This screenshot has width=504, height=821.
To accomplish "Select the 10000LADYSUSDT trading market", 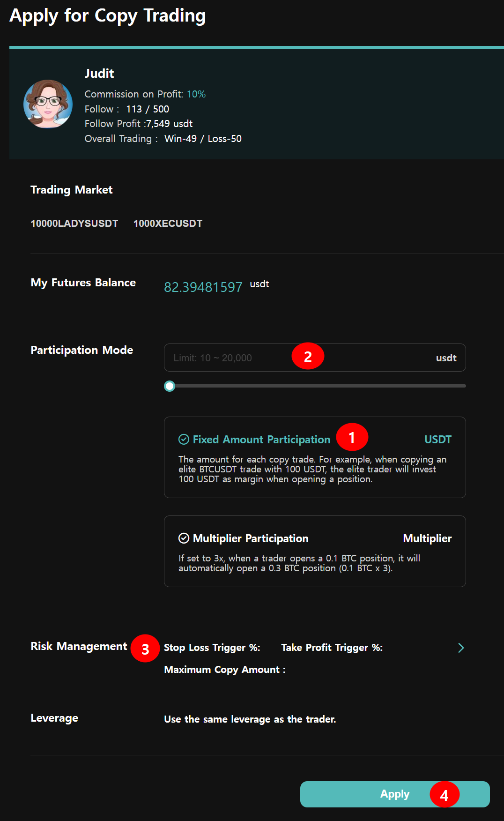I will 74,224.
